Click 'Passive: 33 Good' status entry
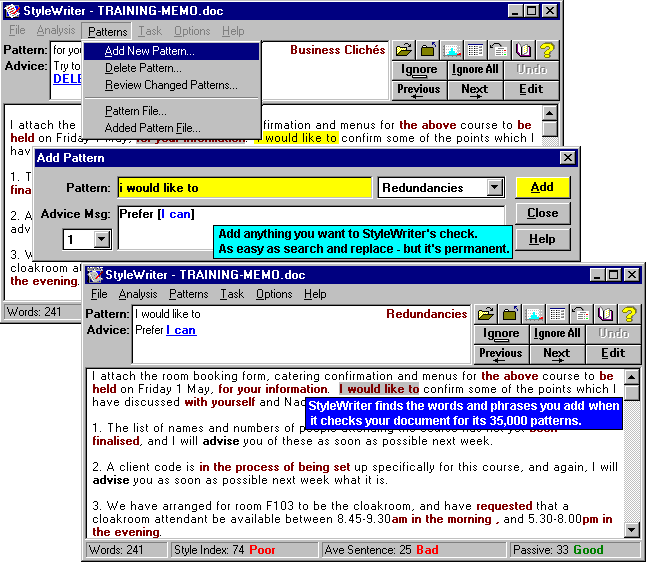Screen dimensions: 649x564 [575, 550]
